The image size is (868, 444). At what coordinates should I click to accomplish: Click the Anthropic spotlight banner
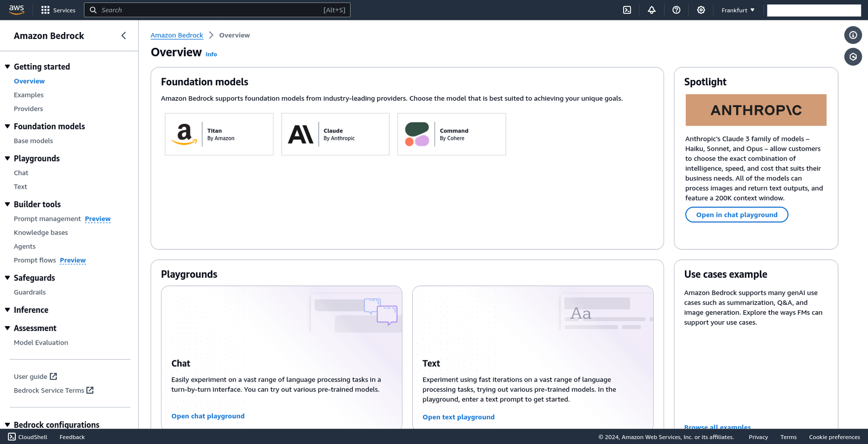point(756,110)
